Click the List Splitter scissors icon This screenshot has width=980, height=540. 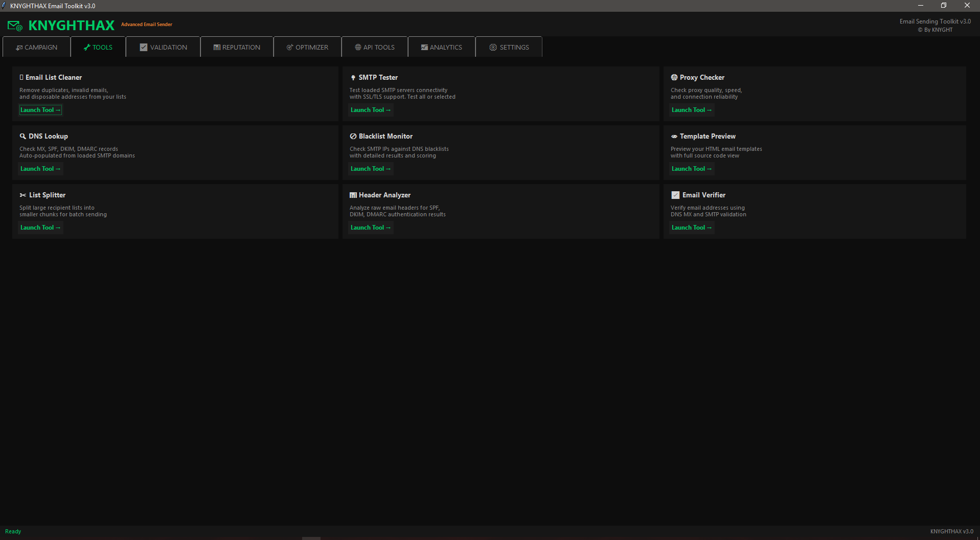pos(23,195)
